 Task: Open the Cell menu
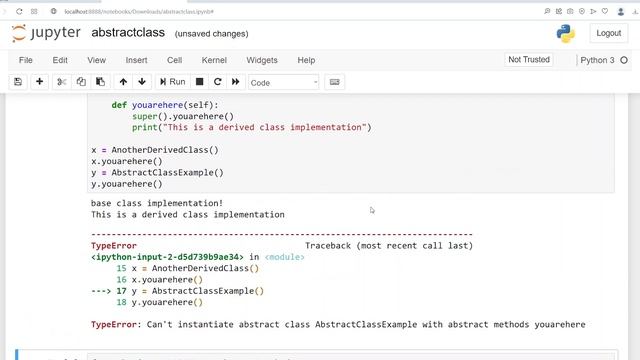point(174,60)
